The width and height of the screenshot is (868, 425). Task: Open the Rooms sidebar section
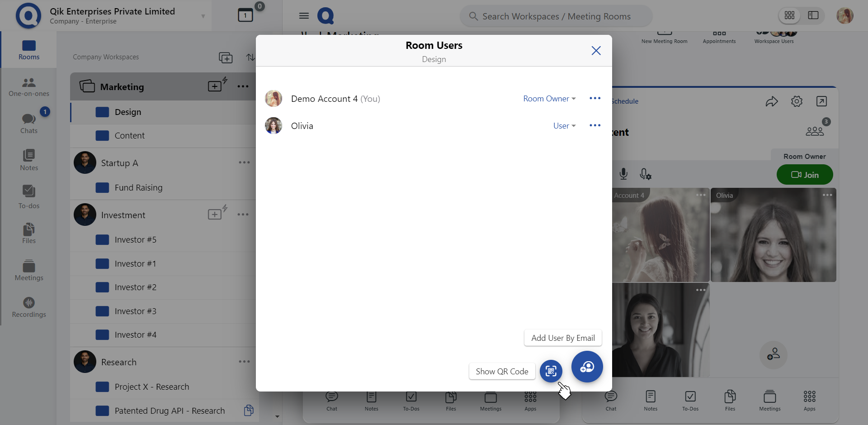click(x=29, y=50)
